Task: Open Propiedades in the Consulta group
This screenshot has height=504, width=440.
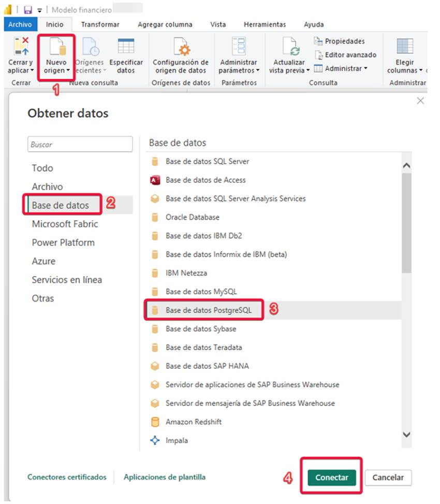Action: coord(339,41)
